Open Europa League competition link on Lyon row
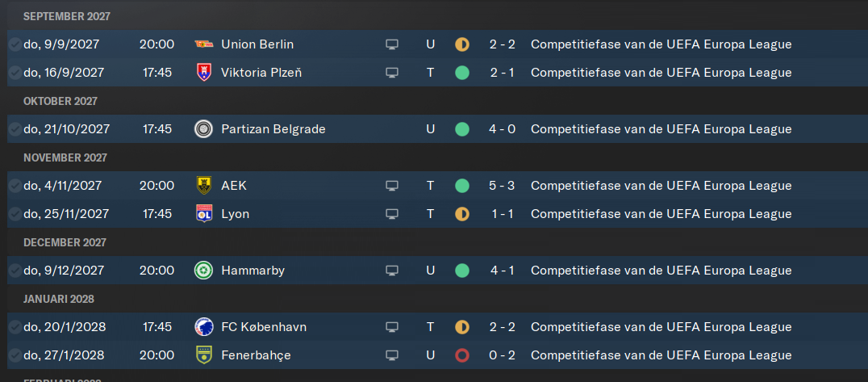The image size is (868, 382). pyautogui.click(x=661, y=213)
